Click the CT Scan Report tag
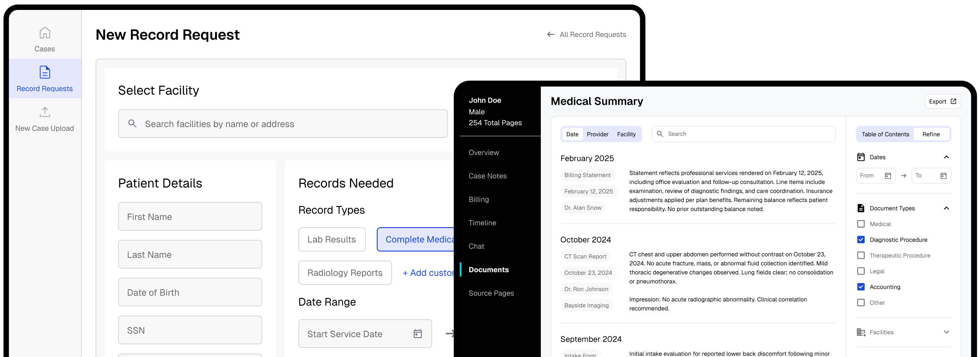 tap(585, 256)
